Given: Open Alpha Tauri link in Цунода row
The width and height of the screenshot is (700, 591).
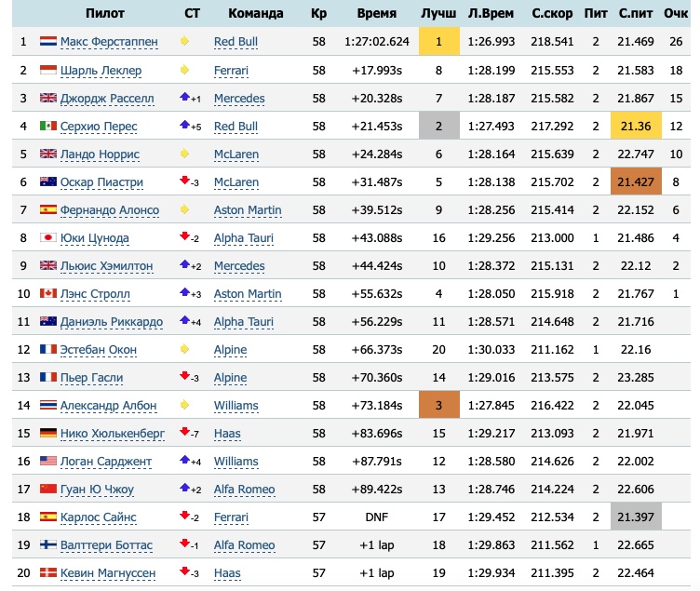Looking at the screenshot, I should (244, 238).
